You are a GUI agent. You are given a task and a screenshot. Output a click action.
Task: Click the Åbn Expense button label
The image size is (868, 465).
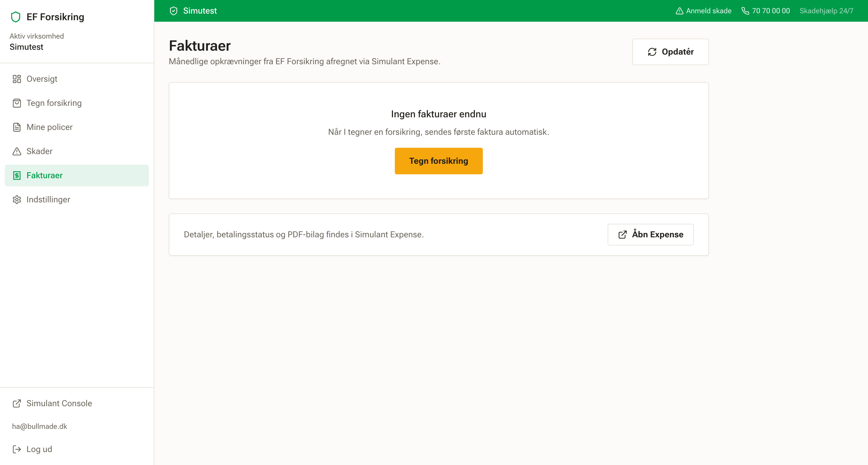coord(657,234)
